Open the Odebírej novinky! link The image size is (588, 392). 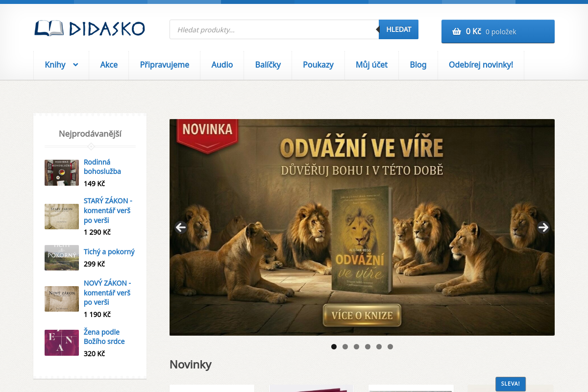[x=481, y=65]
